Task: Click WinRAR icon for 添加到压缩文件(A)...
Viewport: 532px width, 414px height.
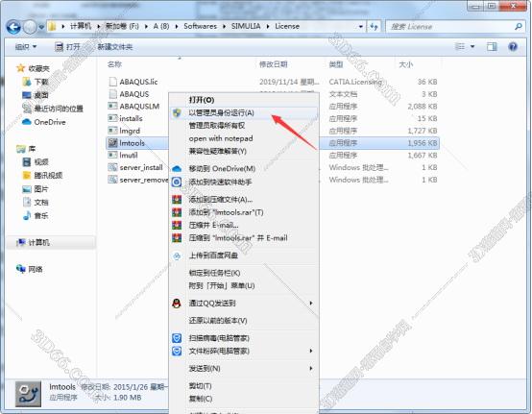Action: pyautogui.click(x=177, y=199)
